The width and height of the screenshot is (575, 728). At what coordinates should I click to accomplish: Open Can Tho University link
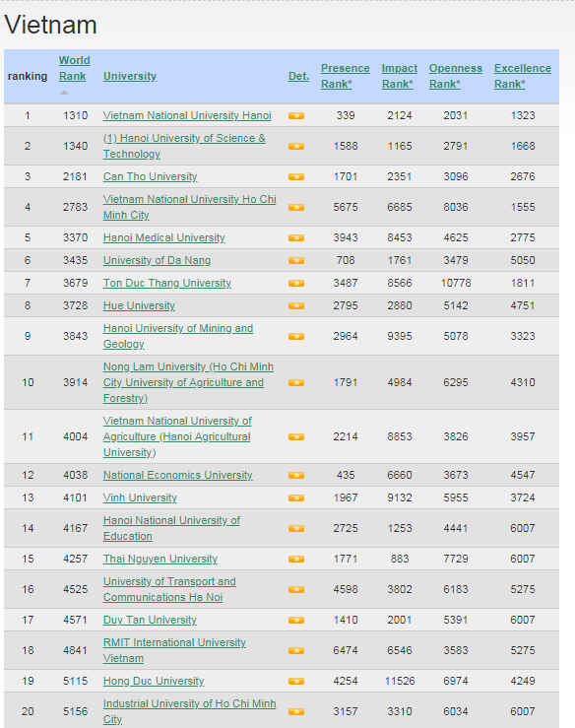pyautogui.click(x=150, y=177)
